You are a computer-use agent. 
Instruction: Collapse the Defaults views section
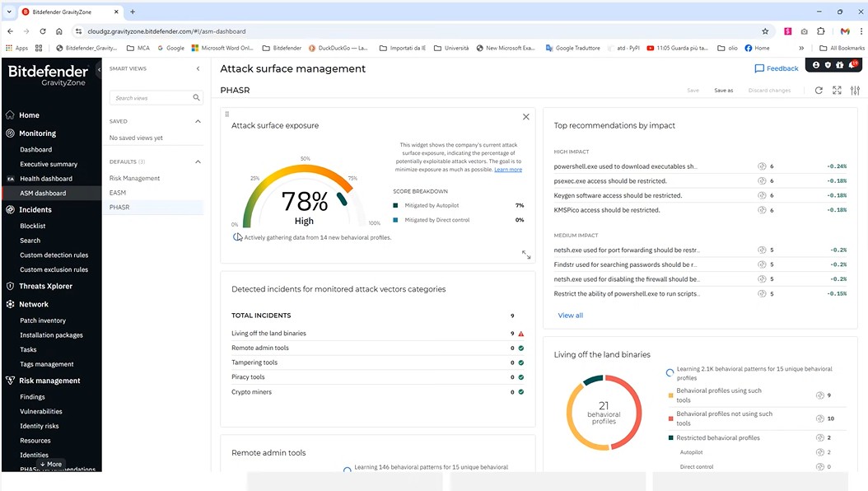click(198, 161)
